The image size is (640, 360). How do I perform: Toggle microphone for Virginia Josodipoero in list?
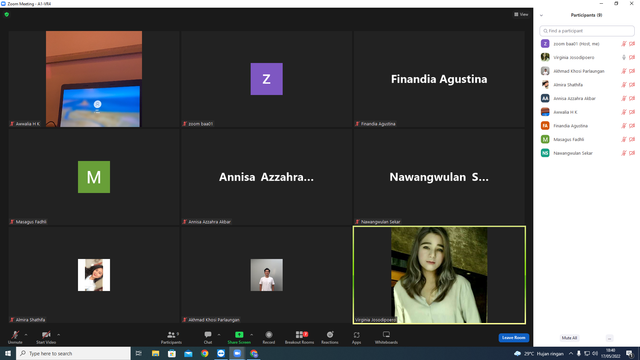pos(624,58)
